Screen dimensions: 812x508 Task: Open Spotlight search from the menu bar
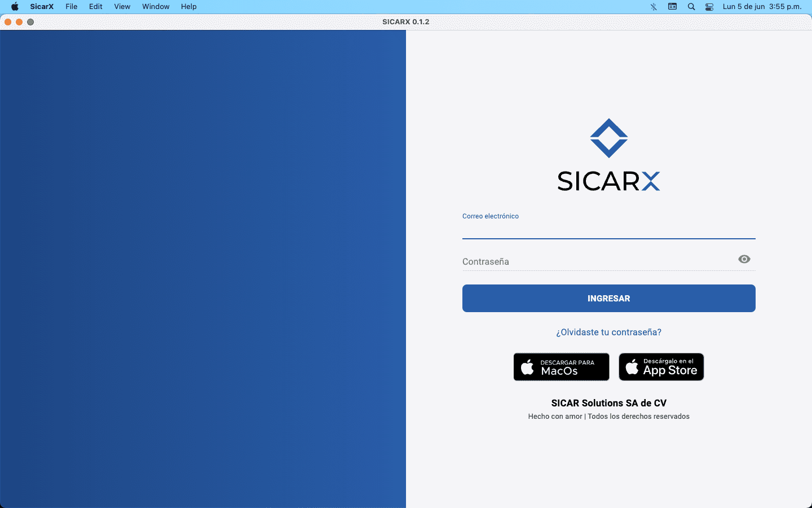pyautogui.click(x=691, y=6)
